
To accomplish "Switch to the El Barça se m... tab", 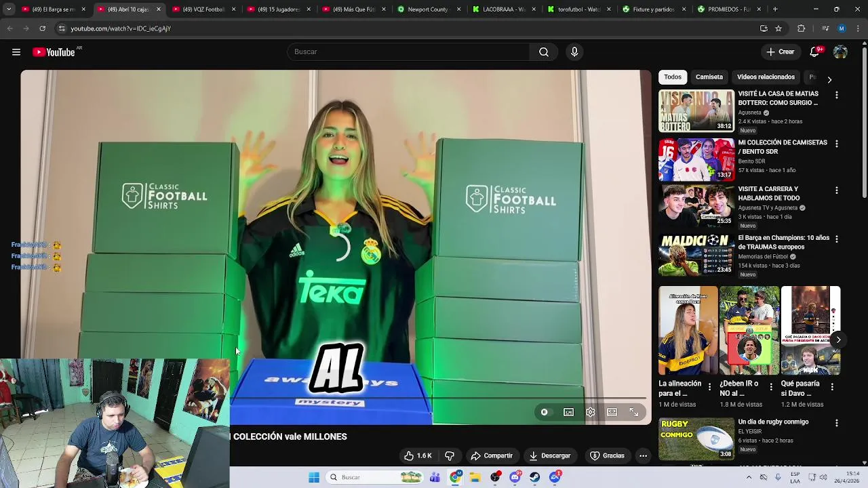I will tap(54, 9).
